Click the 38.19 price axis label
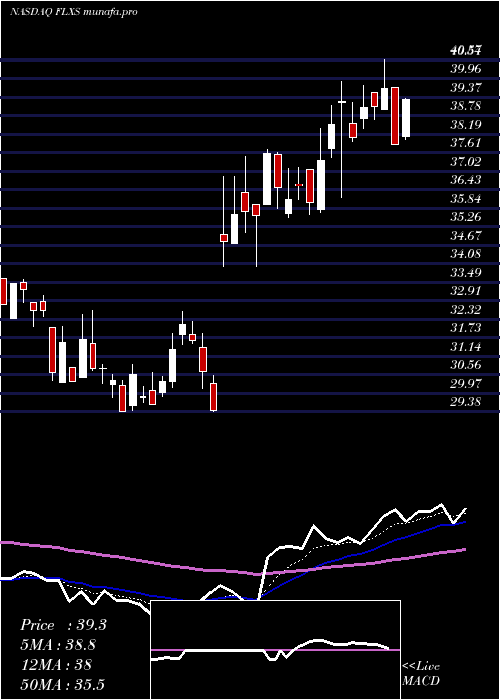 [466, 124]
